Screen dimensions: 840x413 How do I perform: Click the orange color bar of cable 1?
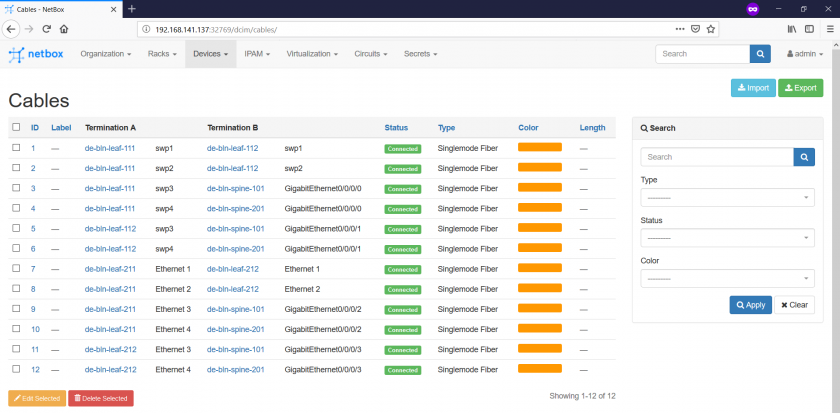pyautogui.click(x=539, y=147)
